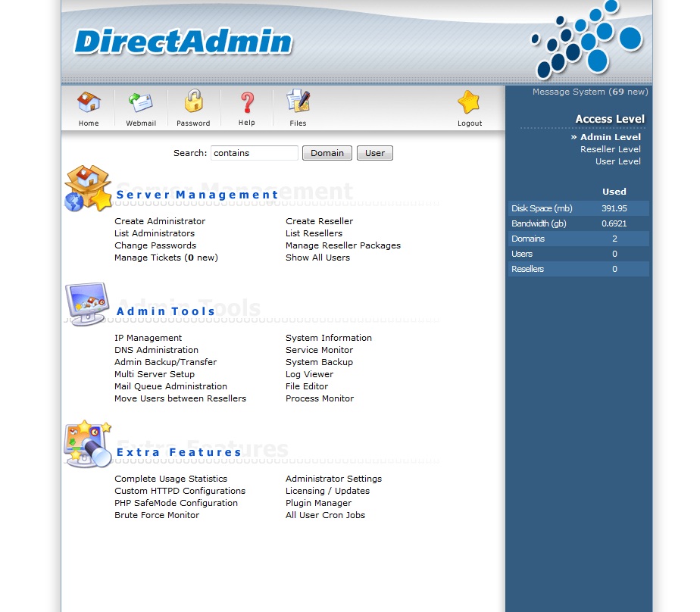
Task: Open Log Viewer link
Action: click(309, 374)
